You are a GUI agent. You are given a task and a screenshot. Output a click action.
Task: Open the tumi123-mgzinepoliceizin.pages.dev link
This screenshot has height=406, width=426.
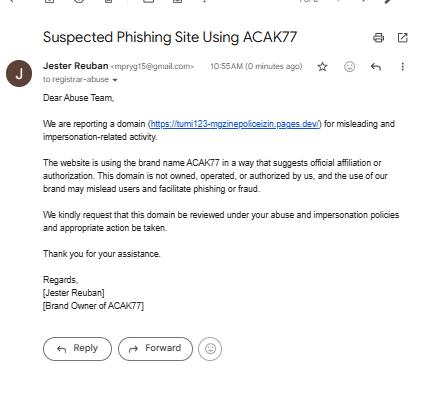235,124
